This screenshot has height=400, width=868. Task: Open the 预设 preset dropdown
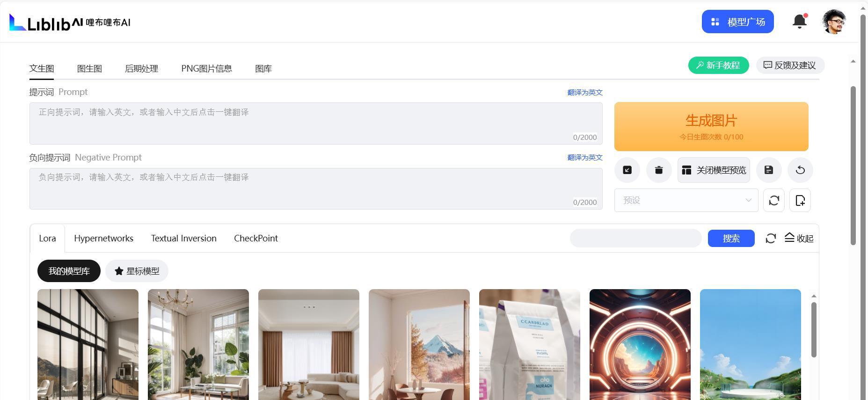click(x=686, y=200)
